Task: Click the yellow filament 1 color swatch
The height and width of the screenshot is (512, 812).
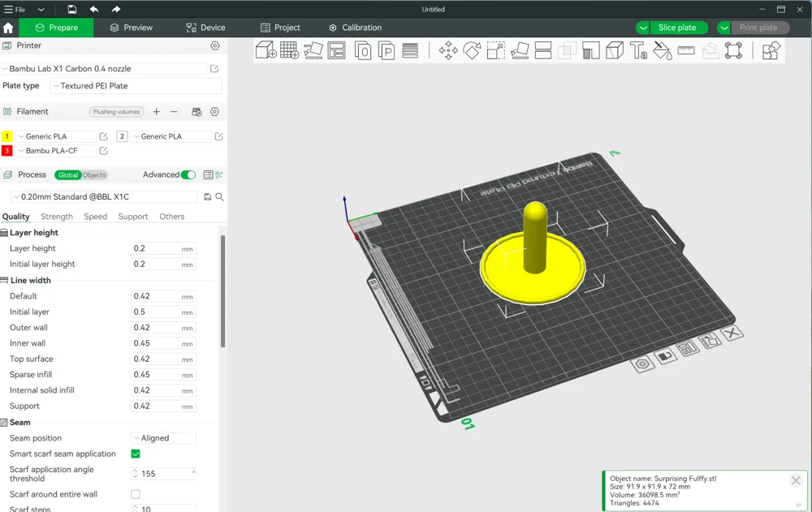Action: [6, 136]
